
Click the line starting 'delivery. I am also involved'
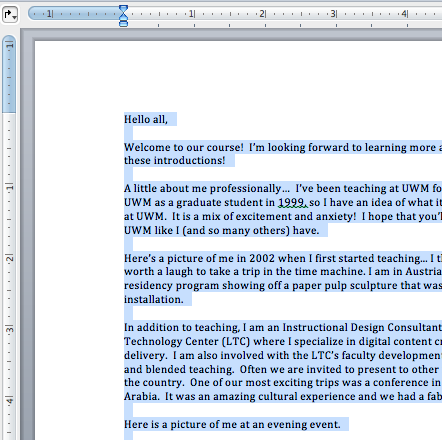tap(283, 355)
